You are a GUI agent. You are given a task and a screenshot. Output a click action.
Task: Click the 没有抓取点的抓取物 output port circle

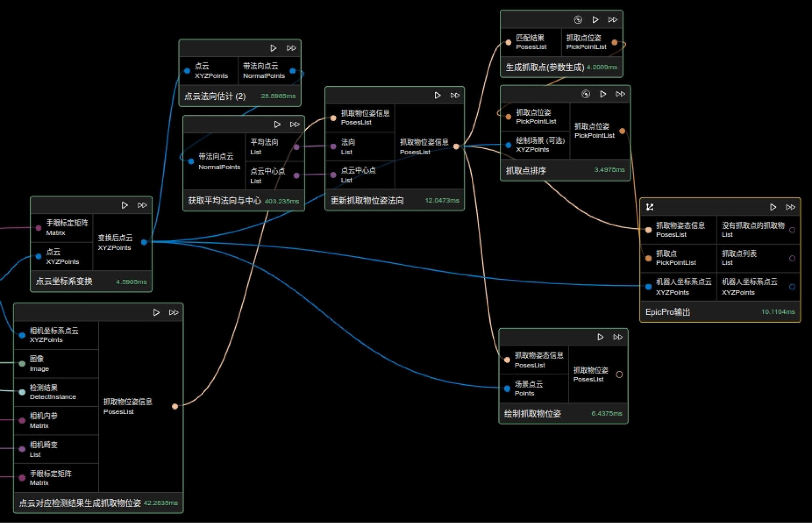[x=792, y=230]
